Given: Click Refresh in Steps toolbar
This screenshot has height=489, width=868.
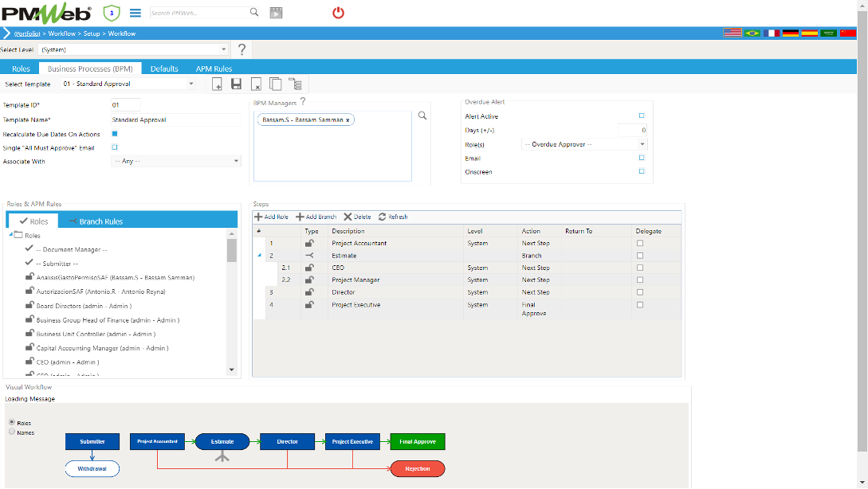Looking at the screenshot, I should coord(393,217).
